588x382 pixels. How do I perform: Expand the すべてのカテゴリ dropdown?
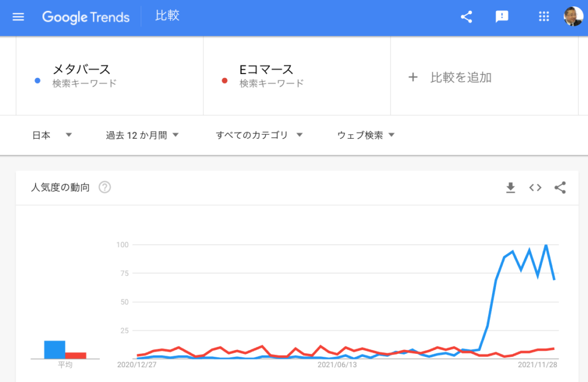pyautogui.click(x=259, y=135)
